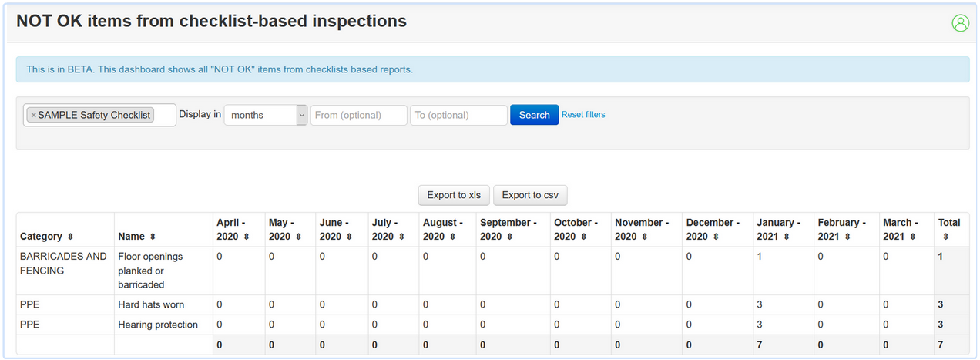Export the table to csv

(x=530, y=195)
